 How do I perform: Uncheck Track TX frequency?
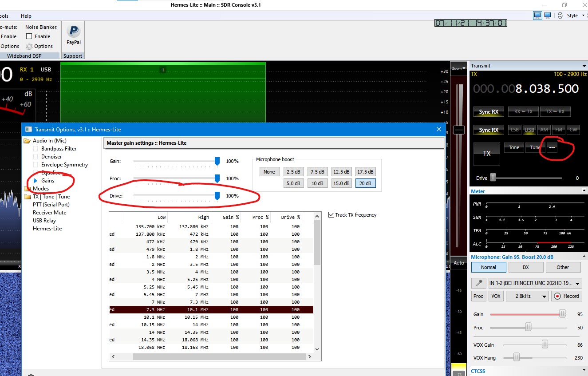[x=331, y=215]
